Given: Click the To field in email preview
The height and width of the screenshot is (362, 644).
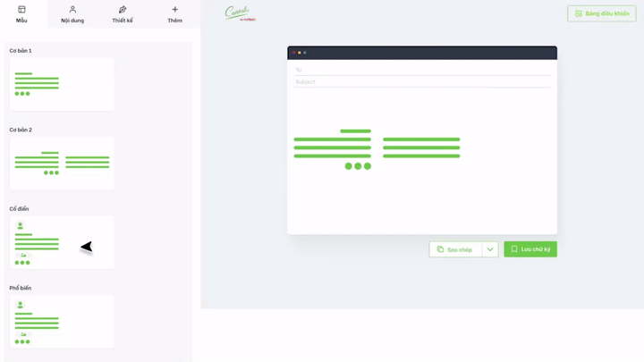Looking at the screenshot, I should [x=422, y=70].
